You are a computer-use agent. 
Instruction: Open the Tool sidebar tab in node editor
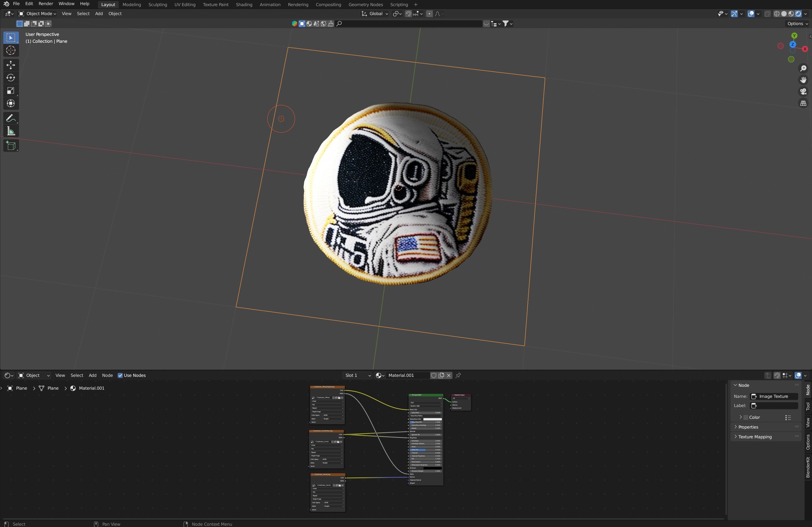pos(808,406)
